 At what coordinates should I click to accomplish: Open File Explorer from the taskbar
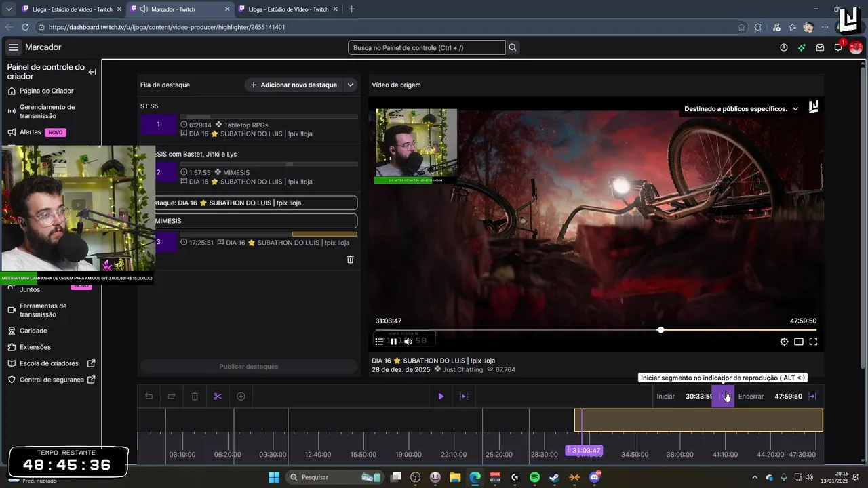(x=455, y=477)
